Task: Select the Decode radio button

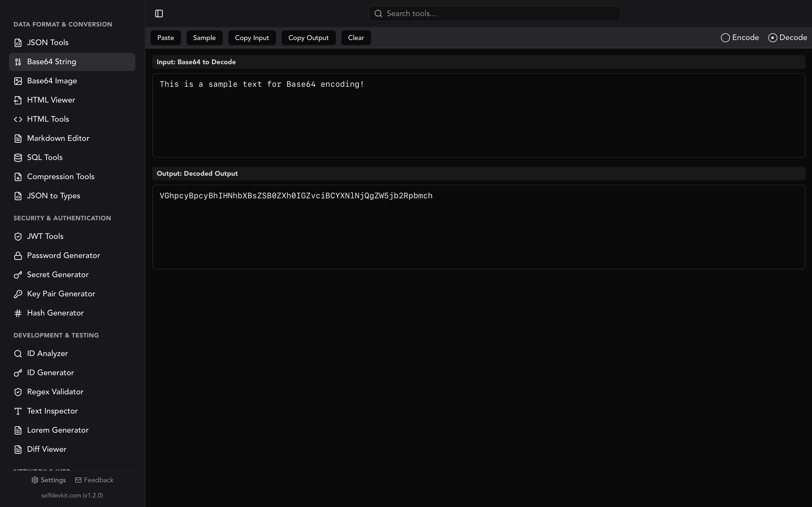Action: tap(773, 37)
